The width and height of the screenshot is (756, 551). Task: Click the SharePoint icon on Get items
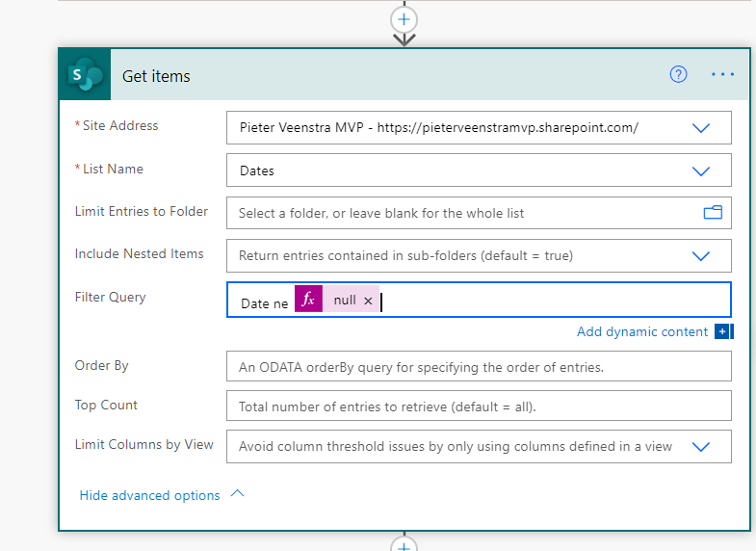coord(85,74)
